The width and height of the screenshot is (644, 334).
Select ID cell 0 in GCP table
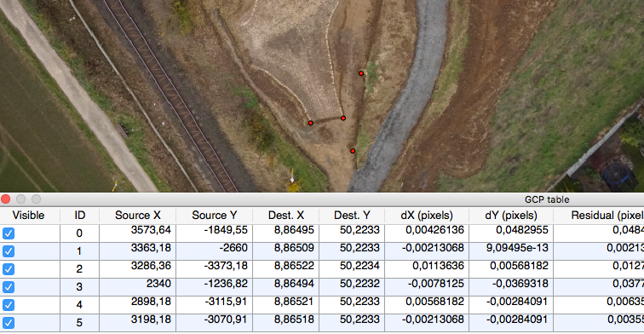point(80,233)
